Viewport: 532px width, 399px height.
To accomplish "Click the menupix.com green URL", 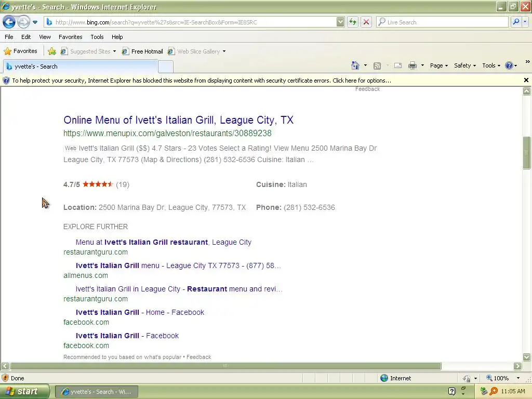I will 167,134.
